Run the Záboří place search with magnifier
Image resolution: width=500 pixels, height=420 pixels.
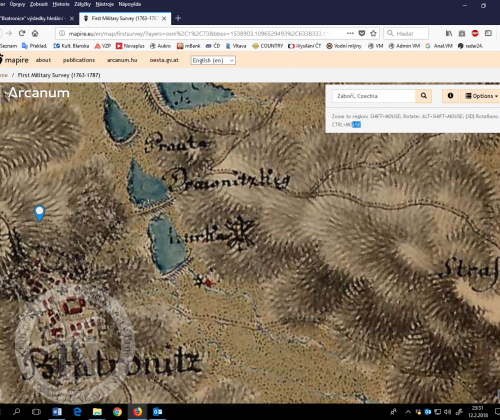point(424,96)
